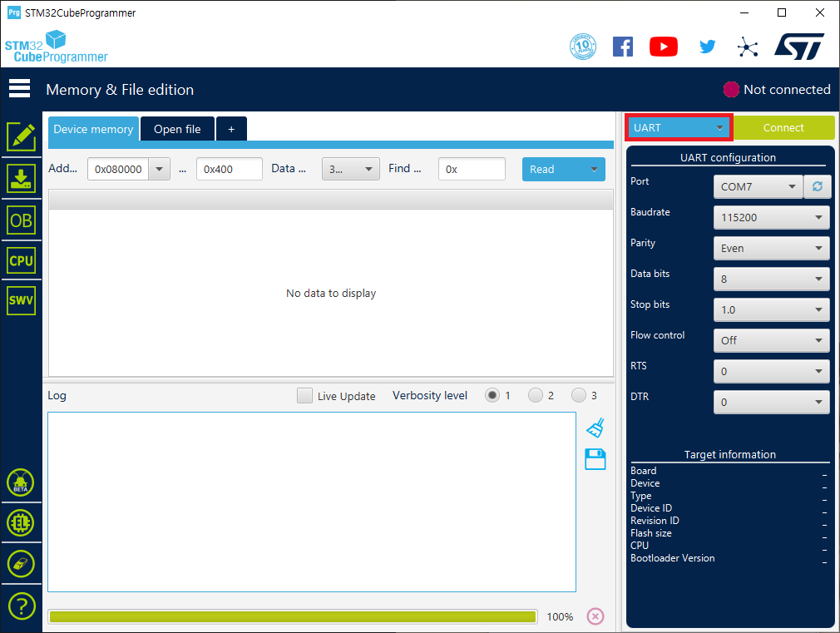Image resolution: width=840 pixels, height=633 pixels.
Task: Open the Erasing & Programming download icon
Action: 21,179
